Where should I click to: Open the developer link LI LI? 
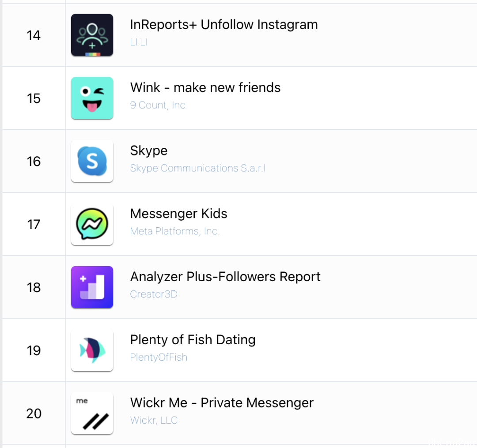point(139,42)
